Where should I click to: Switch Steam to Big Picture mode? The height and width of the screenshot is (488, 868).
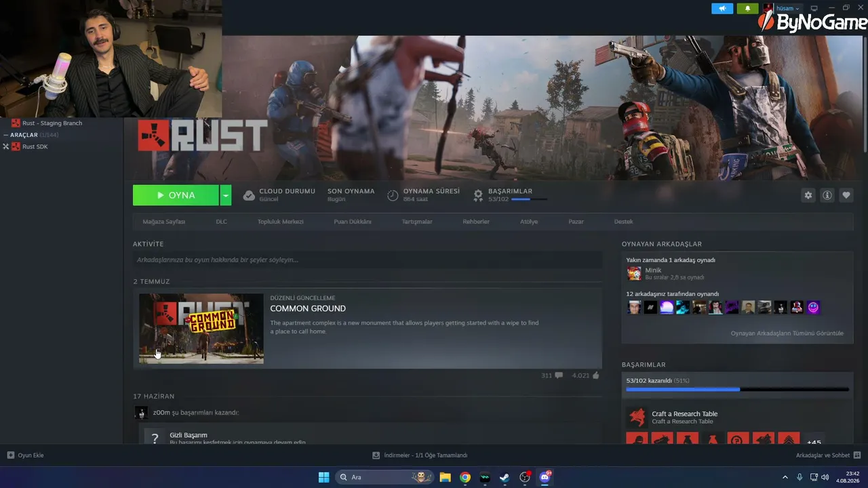(x=814, y=8)
